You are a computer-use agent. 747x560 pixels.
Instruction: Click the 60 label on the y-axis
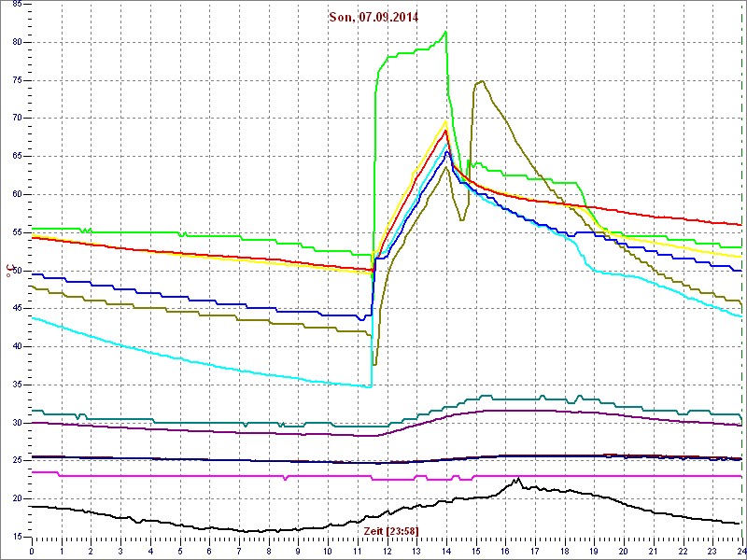click(18, 194)
